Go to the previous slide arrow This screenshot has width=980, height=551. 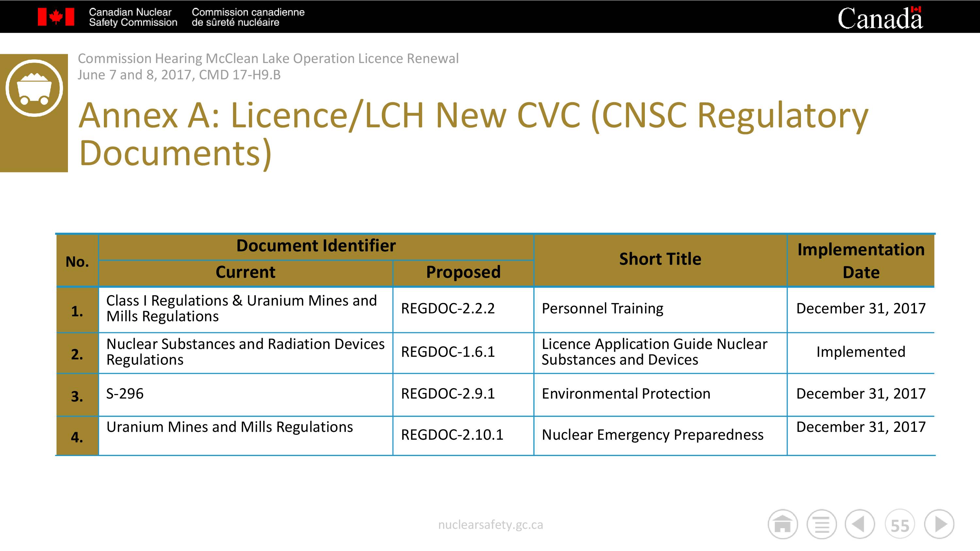tap(860, 524)
